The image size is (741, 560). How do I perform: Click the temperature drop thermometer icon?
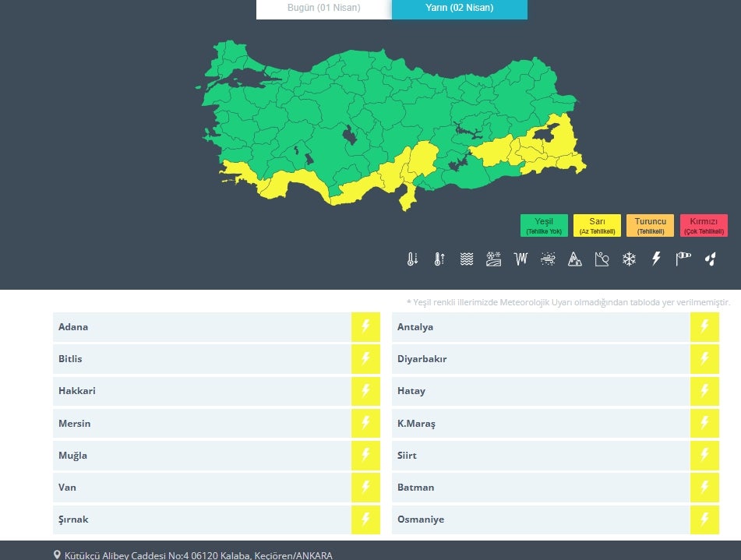coord(412,259)
